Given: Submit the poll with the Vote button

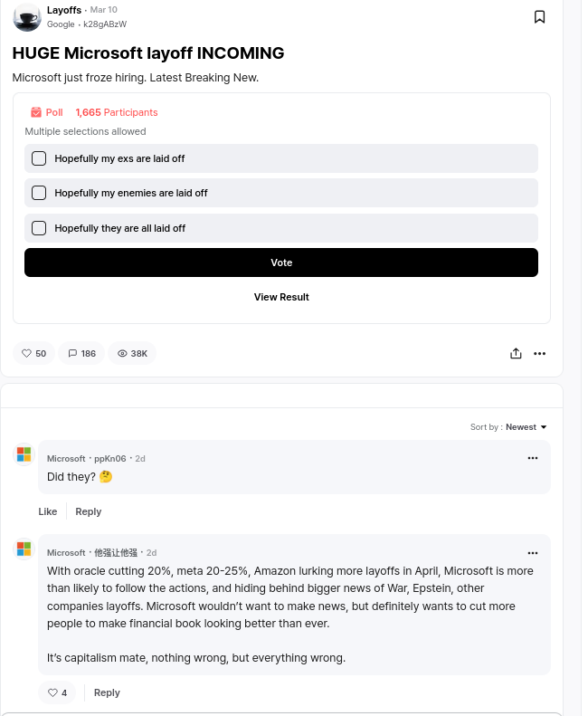Looking at the screenshot, I should (x=281, y=263).
